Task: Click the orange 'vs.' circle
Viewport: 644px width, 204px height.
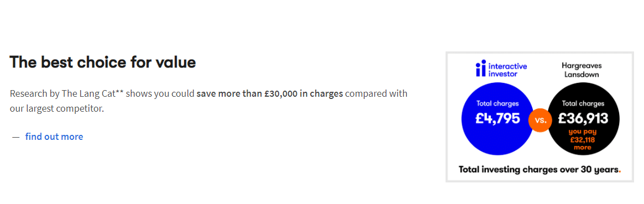Action: click(x=540, y=121)
